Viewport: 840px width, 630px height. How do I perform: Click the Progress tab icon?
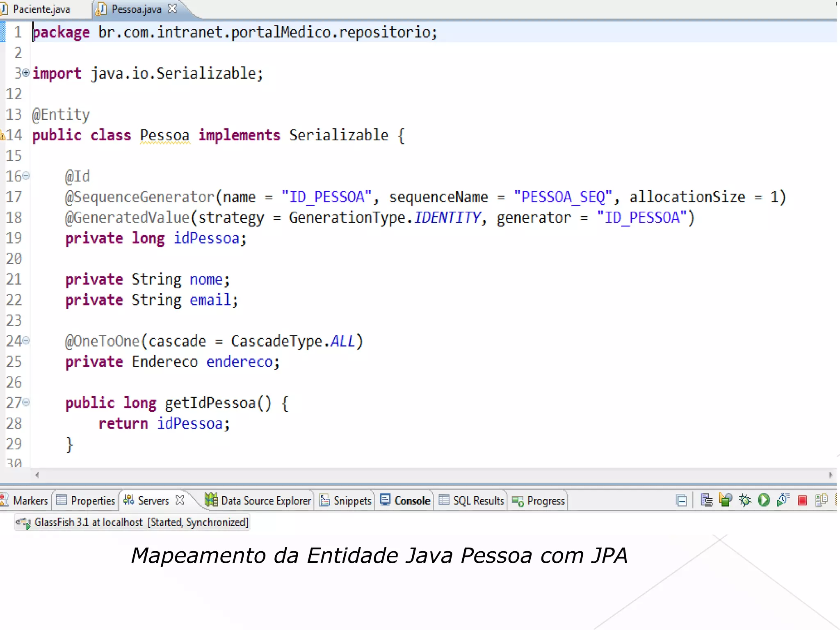click(x=518, y=501)
